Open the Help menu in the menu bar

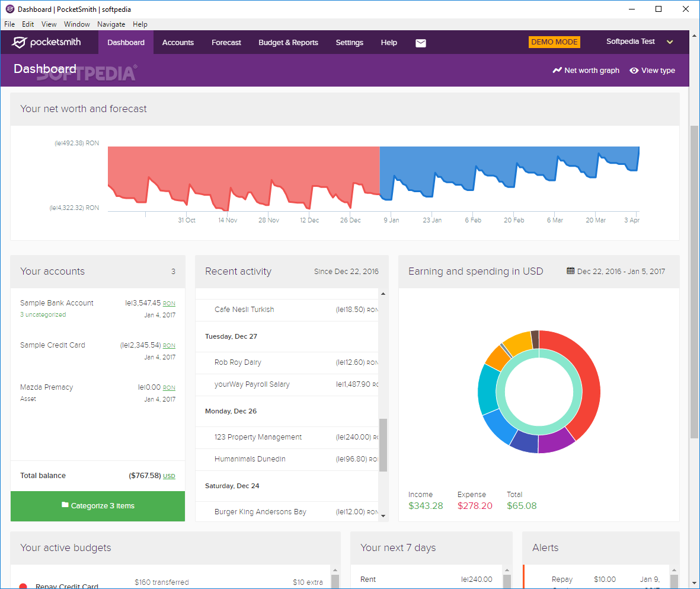(140, 24)
